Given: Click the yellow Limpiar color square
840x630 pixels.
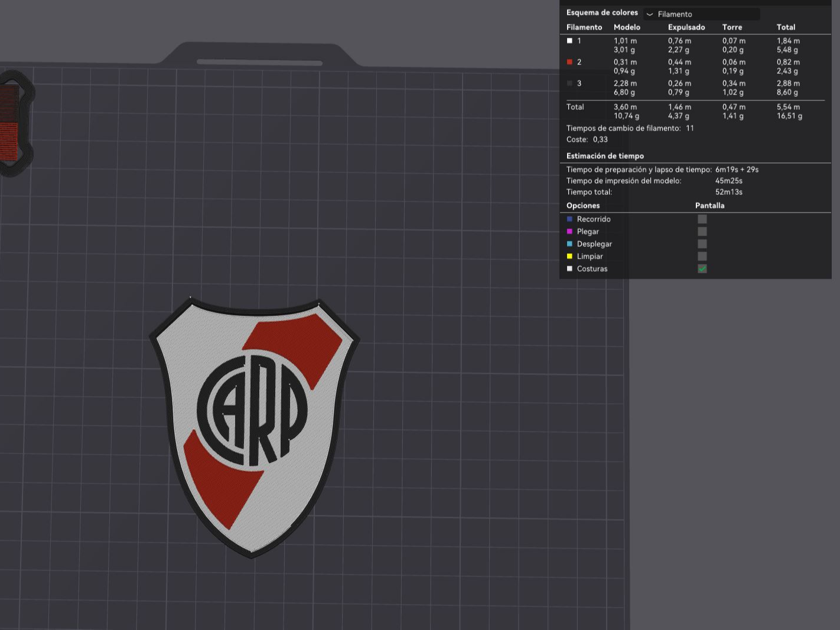Looking at the screenshot, I should 569,256.
